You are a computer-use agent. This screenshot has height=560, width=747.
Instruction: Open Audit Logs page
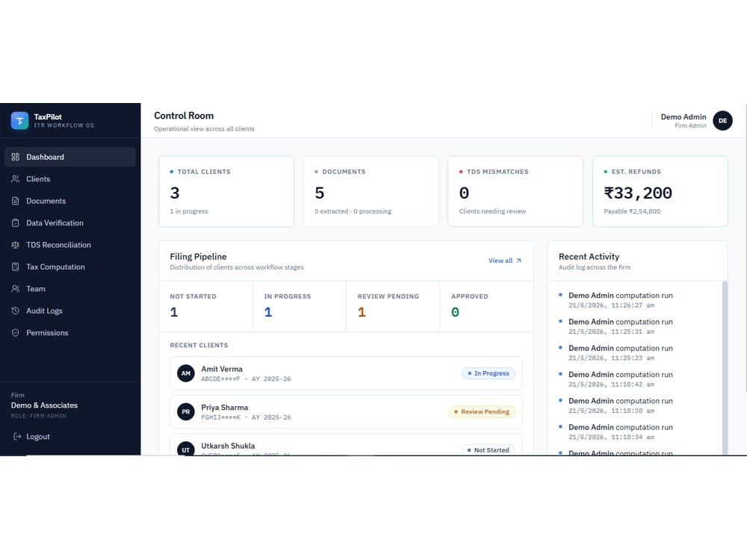pyautogui.click(x=70, y=311)
